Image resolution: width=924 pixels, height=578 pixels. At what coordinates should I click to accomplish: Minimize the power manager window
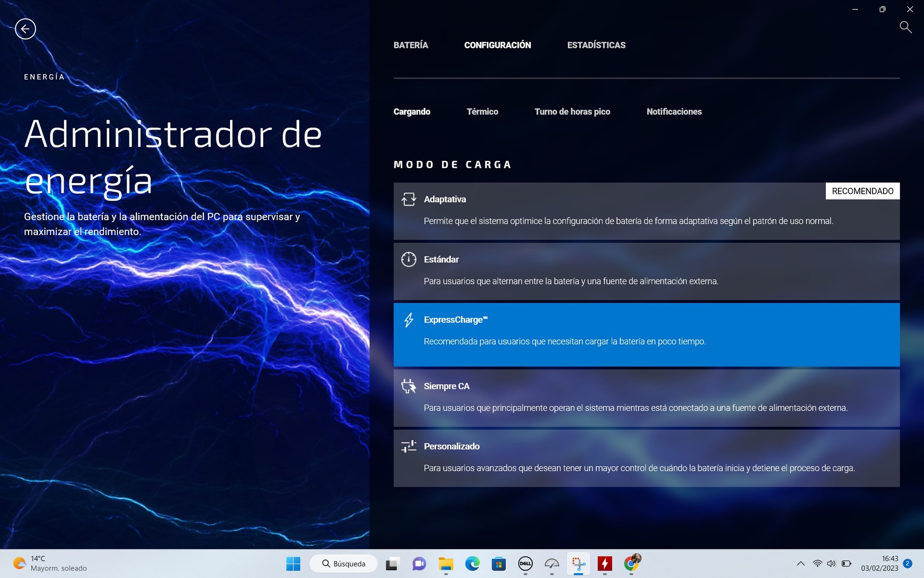855,9
